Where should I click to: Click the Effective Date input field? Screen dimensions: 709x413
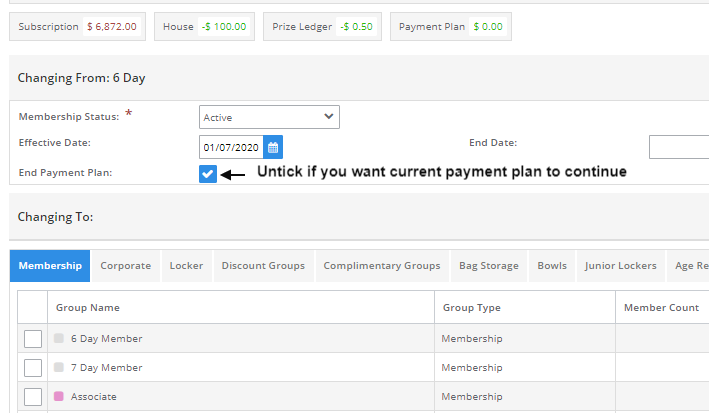pyautogui.click(x=231, y=147)
